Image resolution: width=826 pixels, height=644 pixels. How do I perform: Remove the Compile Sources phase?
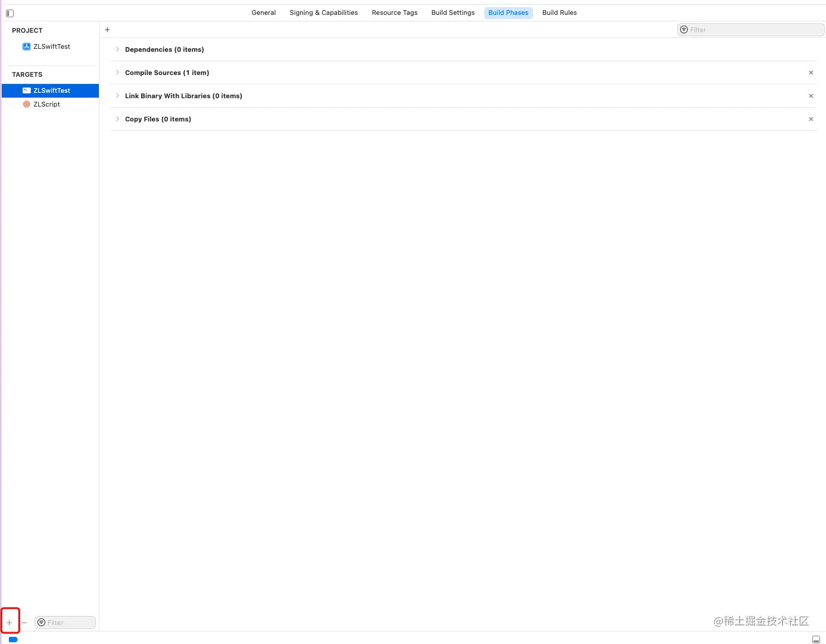click(x=811, y=73)
